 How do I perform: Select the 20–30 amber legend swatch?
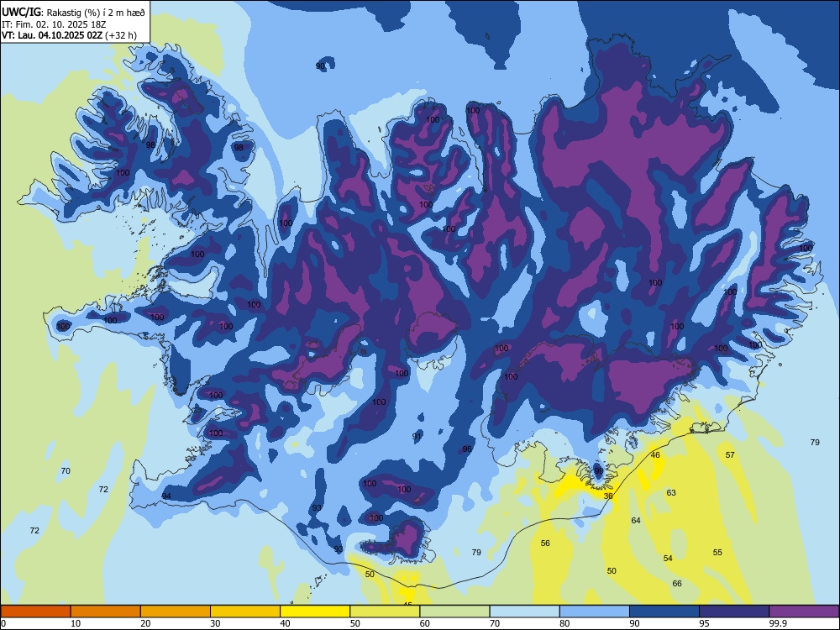(176, 612)
